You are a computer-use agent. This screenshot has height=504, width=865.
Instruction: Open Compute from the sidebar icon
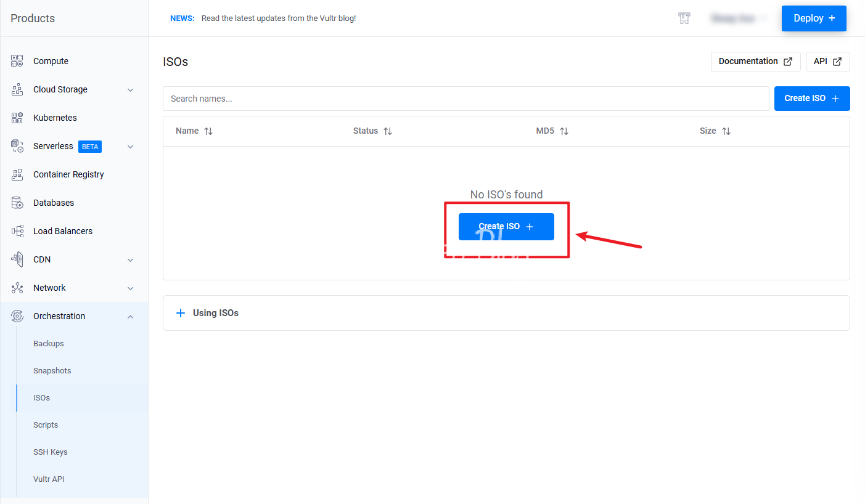pyautogui.click(x=17, y=61)
